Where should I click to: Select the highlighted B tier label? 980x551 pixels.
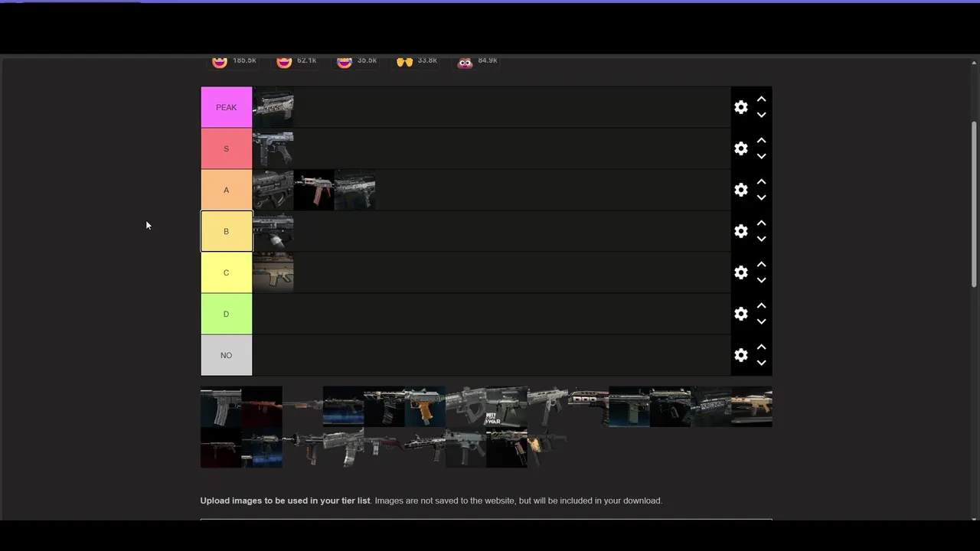(227, 231)
